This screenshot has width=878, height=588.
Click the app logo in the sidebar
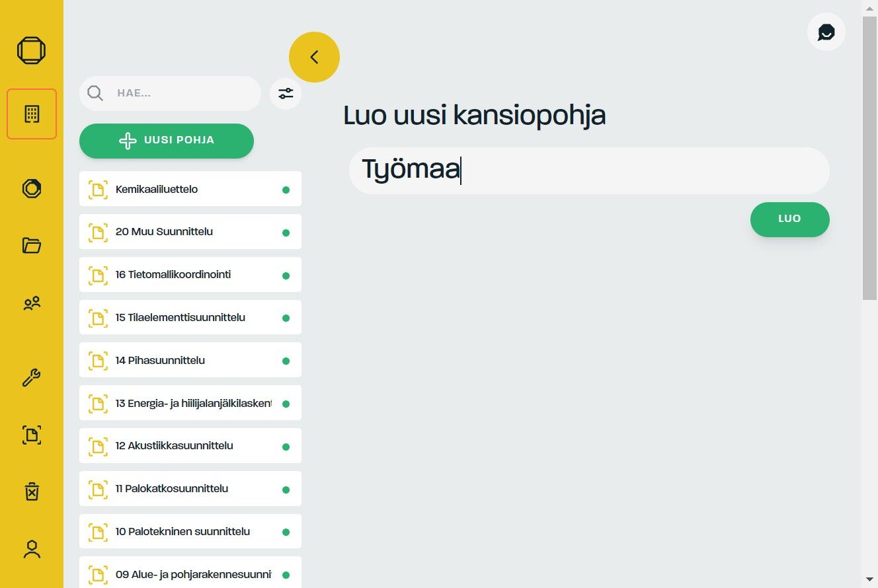pos(32,50)
